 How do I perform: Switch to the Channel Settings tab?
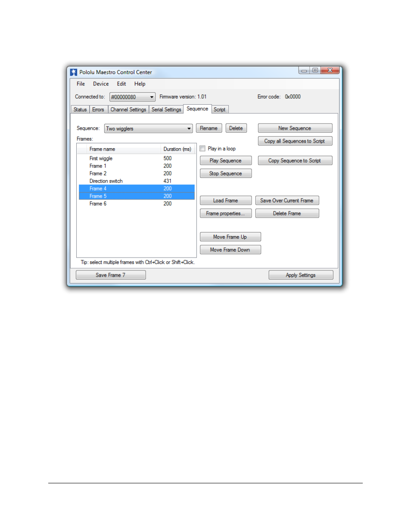tap(128, 109)
